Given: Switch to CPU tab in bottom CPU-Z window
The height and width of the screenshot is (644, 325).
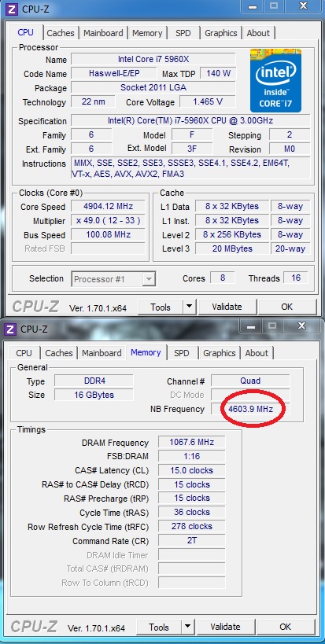Looking at the screenshot, I should (24, 353).
